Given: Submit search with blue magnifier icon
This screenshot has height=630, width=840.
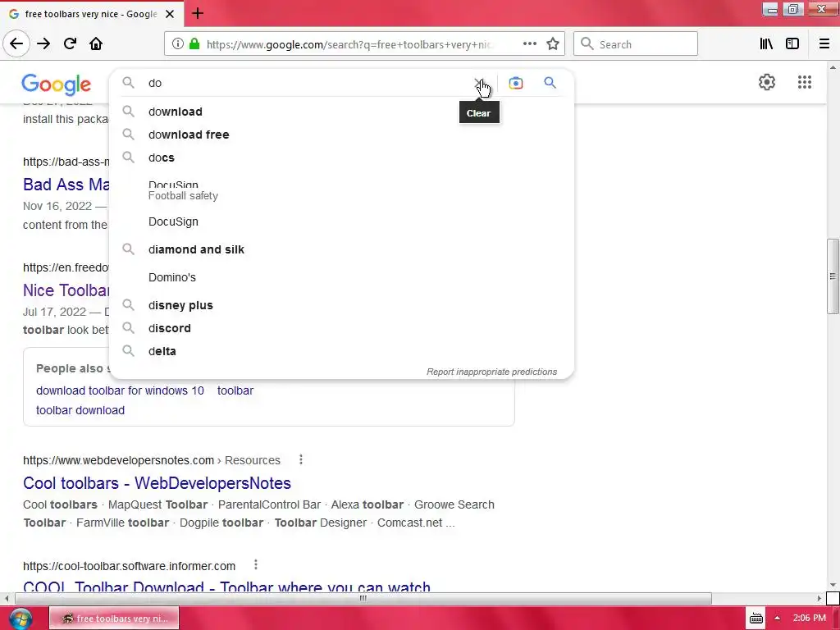Looking at the screenshot, I should (550, 83).
